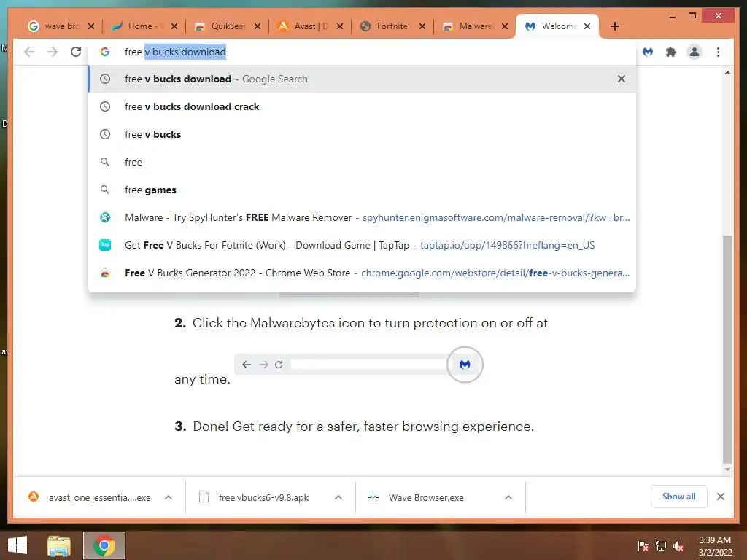Close the QuikSear tab
This screenshot has width=747, height=560.
pos(258,26)
